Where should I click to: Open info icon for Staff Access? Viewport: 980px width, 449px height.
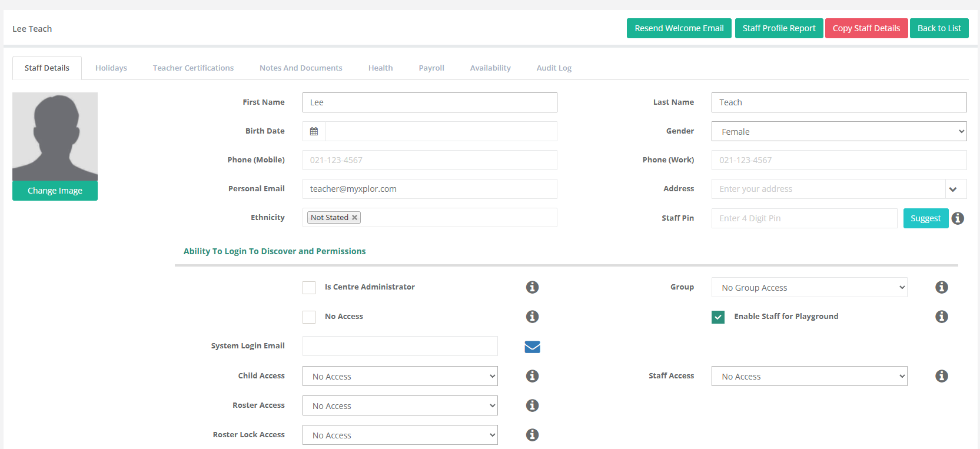(942, 376)
